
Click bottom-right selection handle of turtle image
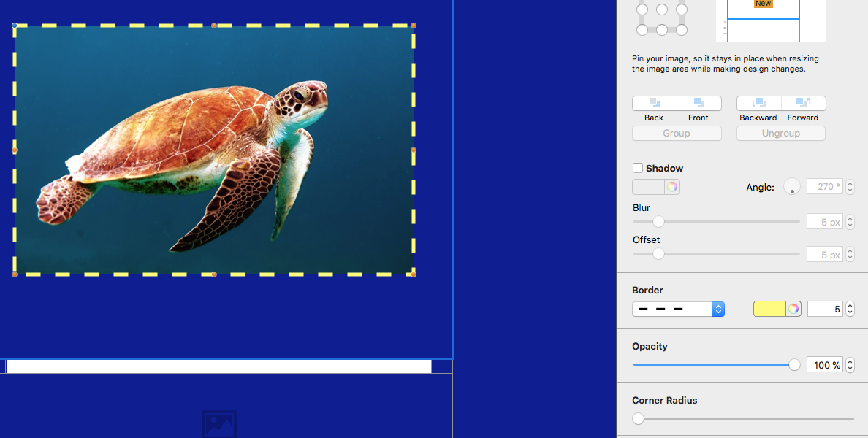pos(414,274)
